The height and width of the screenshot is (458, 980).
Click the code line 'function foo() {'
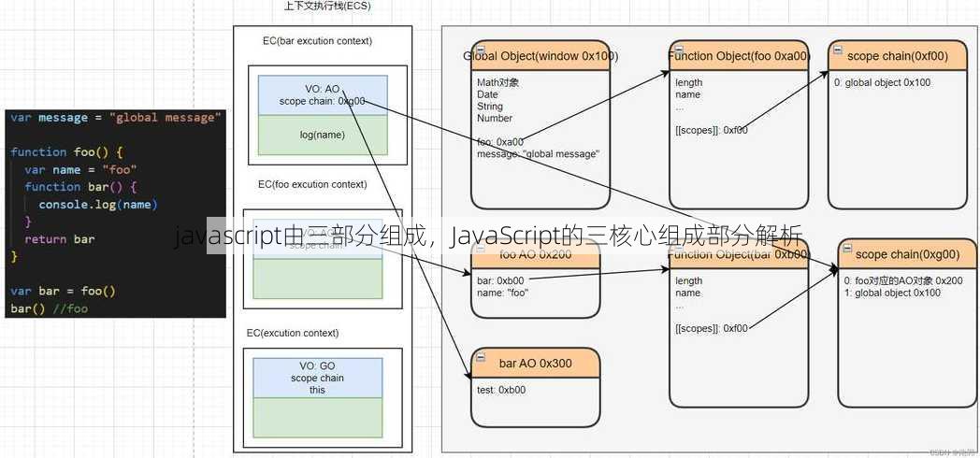[68, 151]
